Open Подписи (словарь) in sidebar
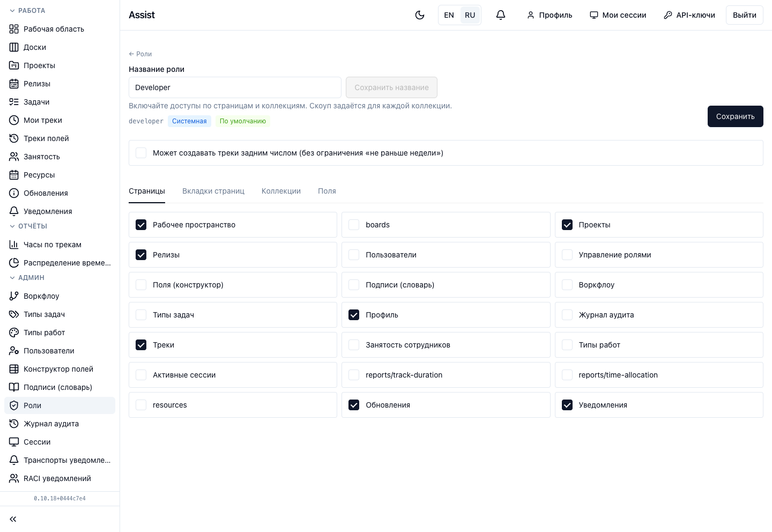772x532 pixels. [x=60, y=387]
